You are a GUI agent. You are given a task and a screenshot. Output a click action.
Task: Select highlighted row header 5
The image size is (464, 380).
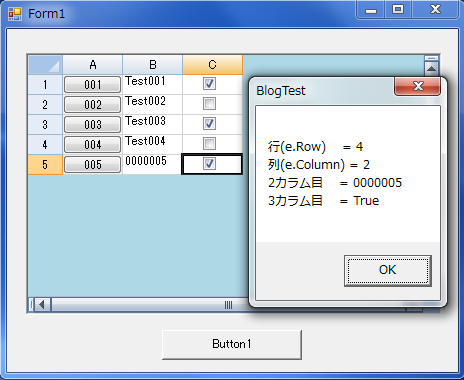pos(45,165)
